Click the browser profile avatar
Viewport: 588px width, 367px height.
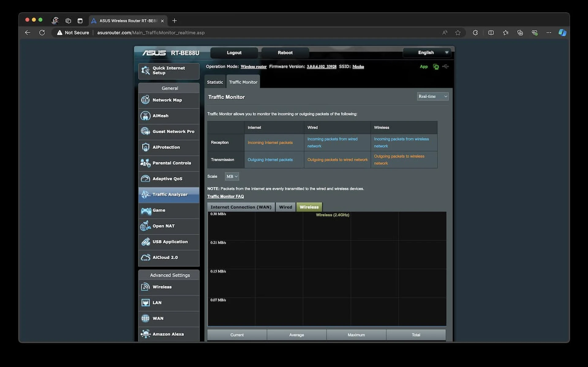click(55, 21)
